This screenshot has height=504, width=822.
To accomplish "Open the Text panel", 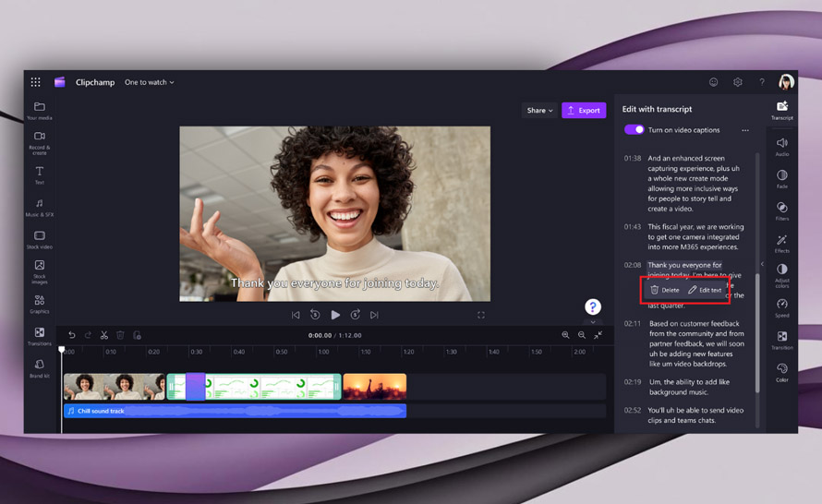I will click(x=40, y=175).
